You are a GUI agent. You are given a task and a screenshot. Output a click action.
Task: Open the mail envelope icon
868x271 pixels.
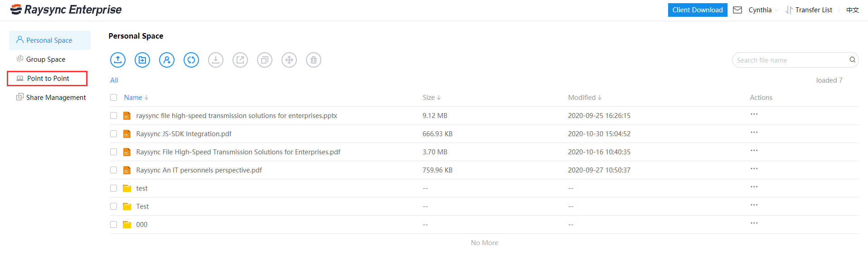(737, 10)
